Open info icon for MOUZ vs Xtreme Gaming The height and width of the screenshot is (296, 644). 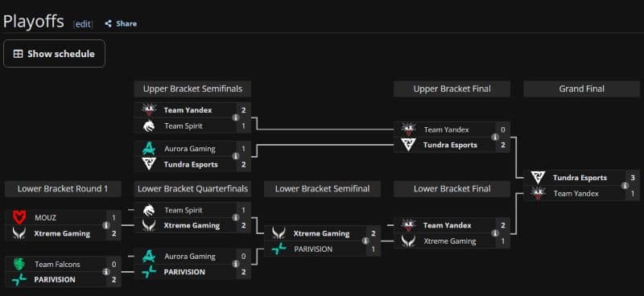105,225
